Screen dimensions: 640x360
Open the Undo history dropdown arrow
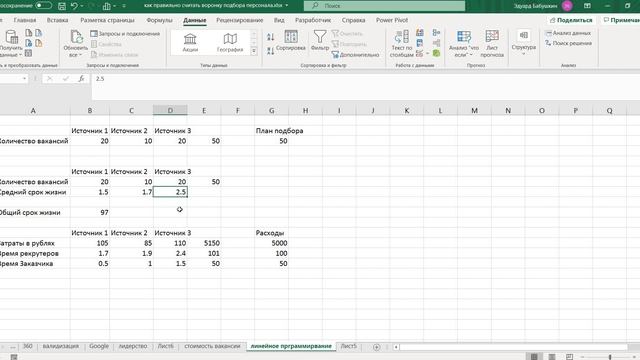click(x=82, y=6)
